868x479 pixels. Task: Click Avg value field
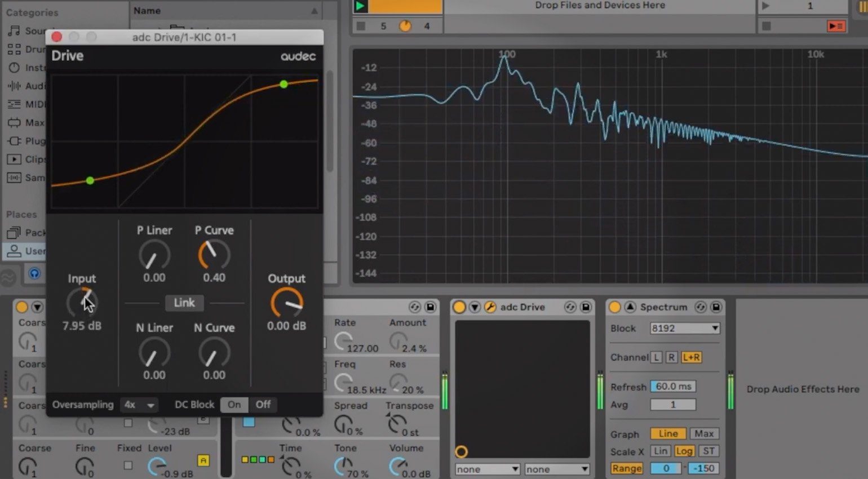(673, 405)
